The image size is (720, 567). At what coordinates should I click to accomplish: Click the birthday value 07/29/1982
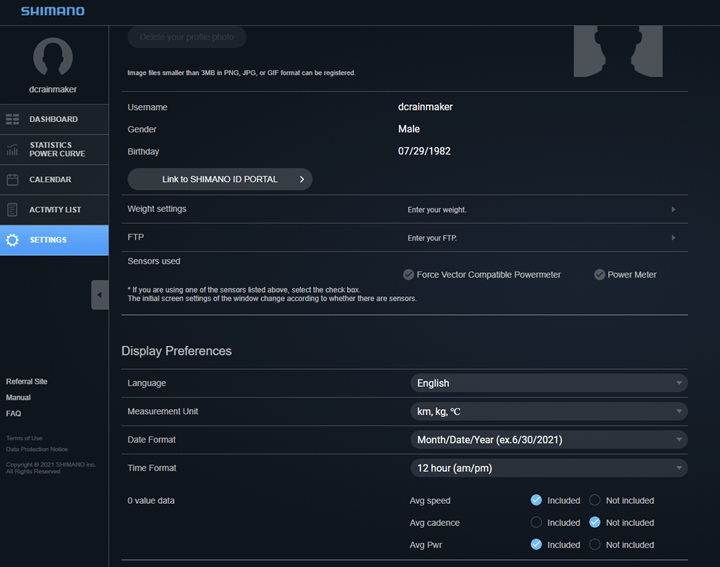(424, 151)
